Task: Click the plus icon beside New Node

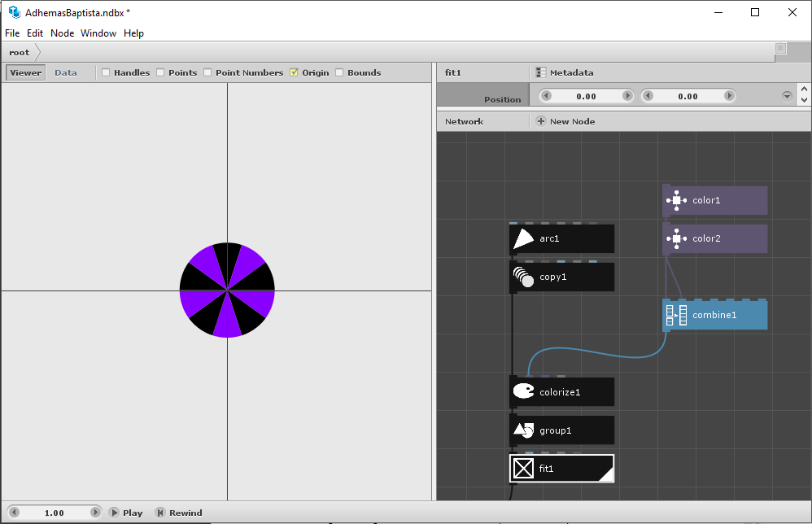Action: click(540, 121)
